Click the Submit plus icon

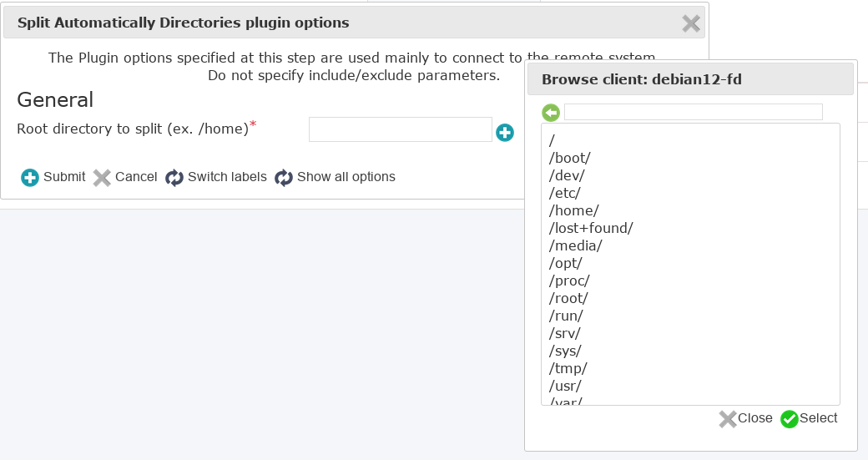point(30,177)
